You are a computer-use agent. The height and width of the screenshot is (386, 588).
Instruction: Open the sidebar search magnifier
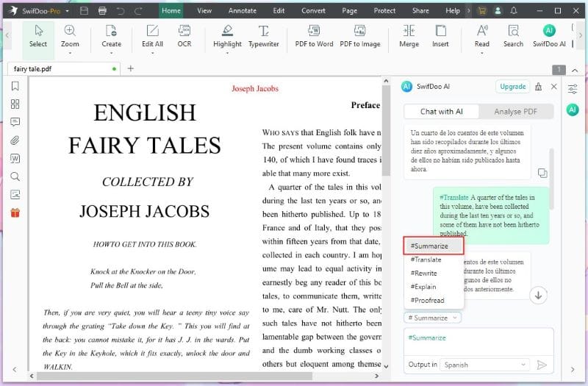[15, 176]
